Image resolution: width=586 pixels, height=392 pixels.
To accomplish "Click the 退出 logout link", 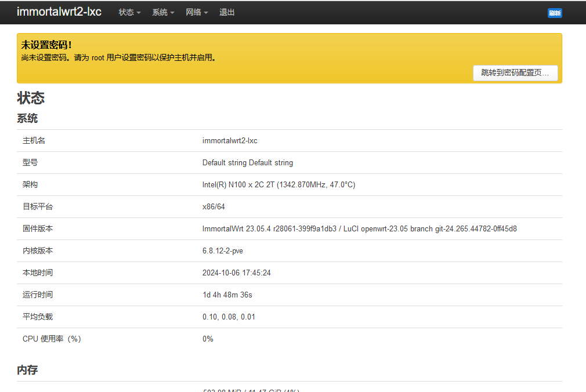I will point(227,12).
